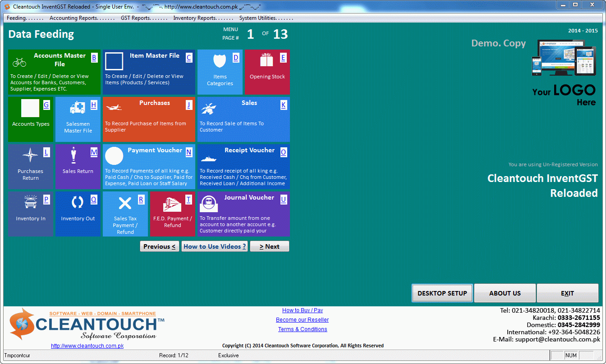This screenshot has height=364, width=606.
Task: Open F.E.D. Payment train icon
Action: pyautogui.click(x=172, y=204)
